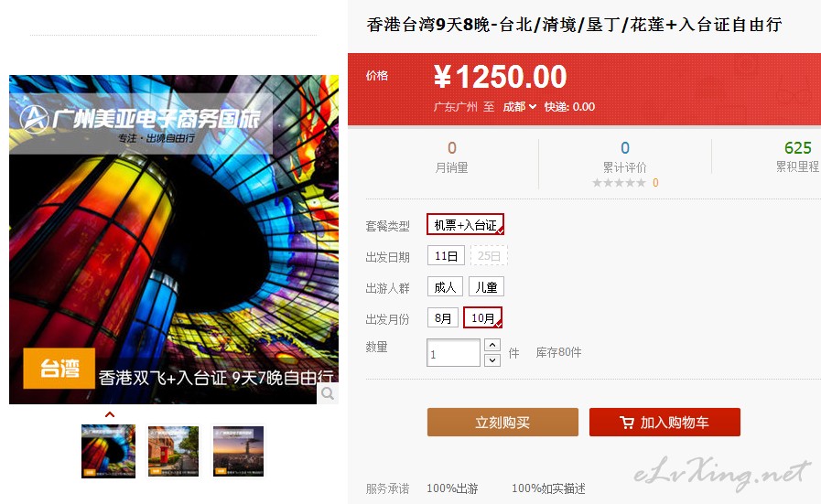Image resolution: width=821 pixels, height=504 pixels.
Task: Click the 美亚 company logo on the image
Action: 34,119
